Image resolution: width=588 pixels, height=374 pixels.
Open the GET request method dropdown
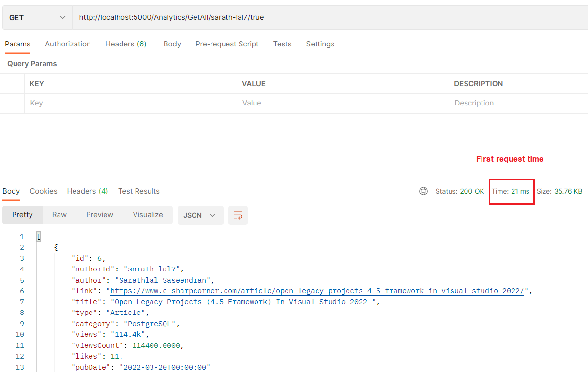pyautogui.click(x=37, y=17)
